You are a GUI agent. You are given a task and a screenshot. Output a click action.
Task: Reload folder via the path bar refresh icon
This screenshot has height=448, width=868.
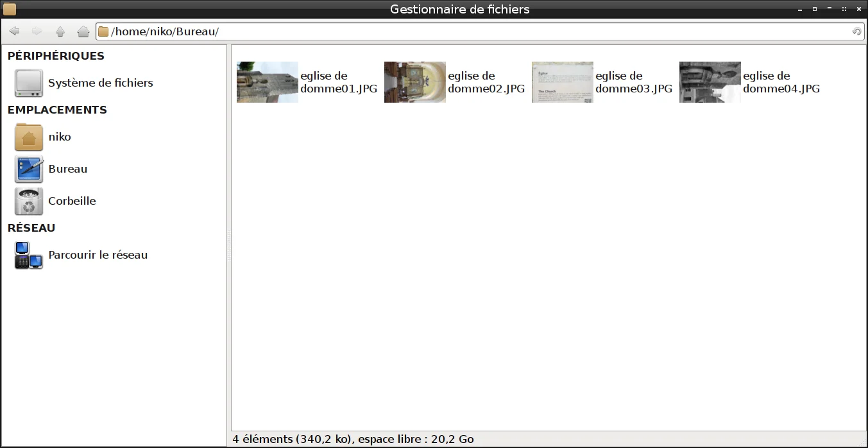(x=856, y=31)
